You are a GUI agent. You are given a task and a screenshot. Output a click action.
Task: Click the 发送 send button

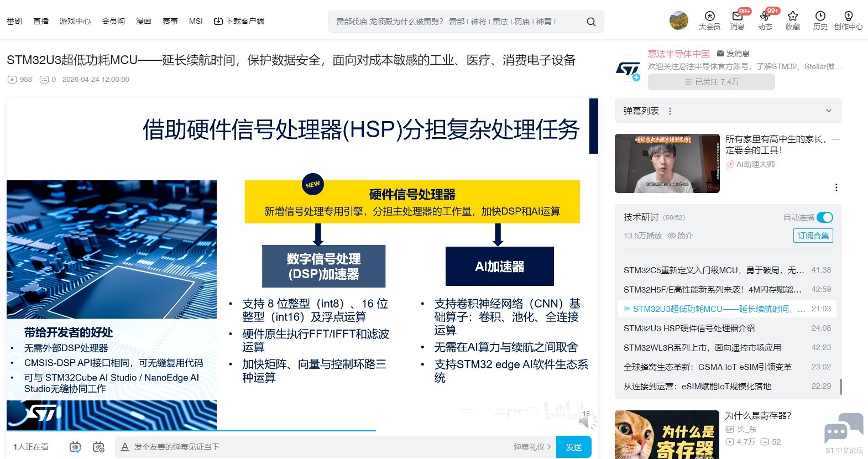pos(574,447)
